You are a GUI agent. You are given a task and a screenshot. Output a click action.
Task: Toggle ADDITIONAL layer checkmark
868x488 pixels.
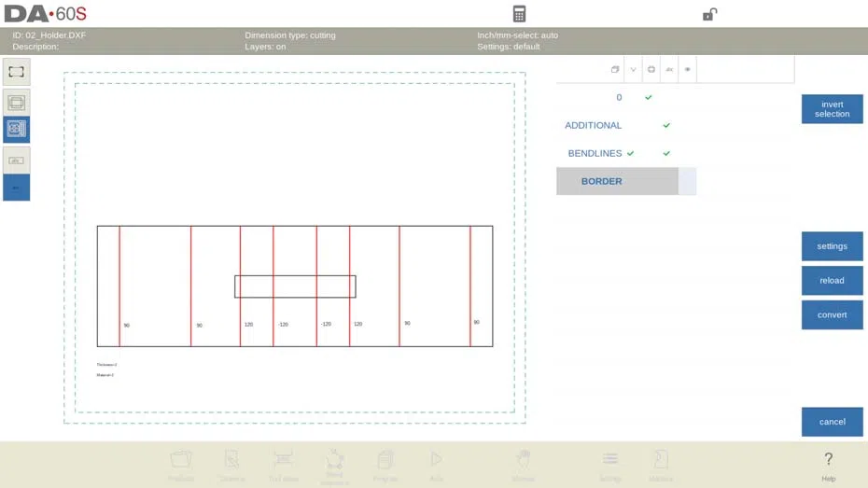point(666,126)
